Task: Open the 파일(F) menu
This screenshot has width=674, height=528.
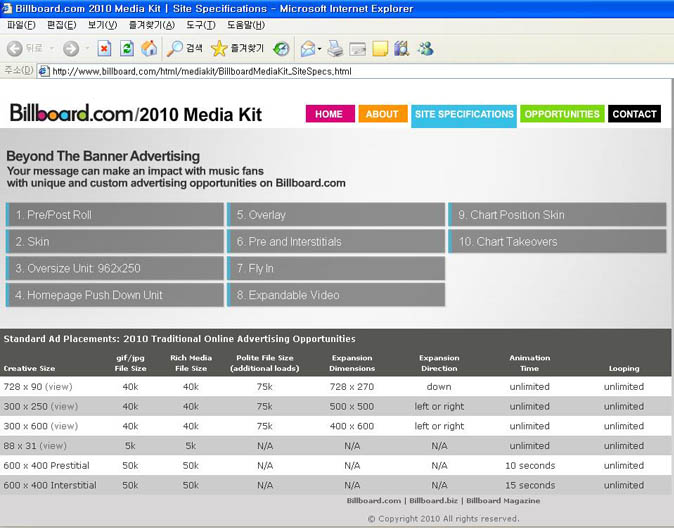Action: [x=20, y=25]
